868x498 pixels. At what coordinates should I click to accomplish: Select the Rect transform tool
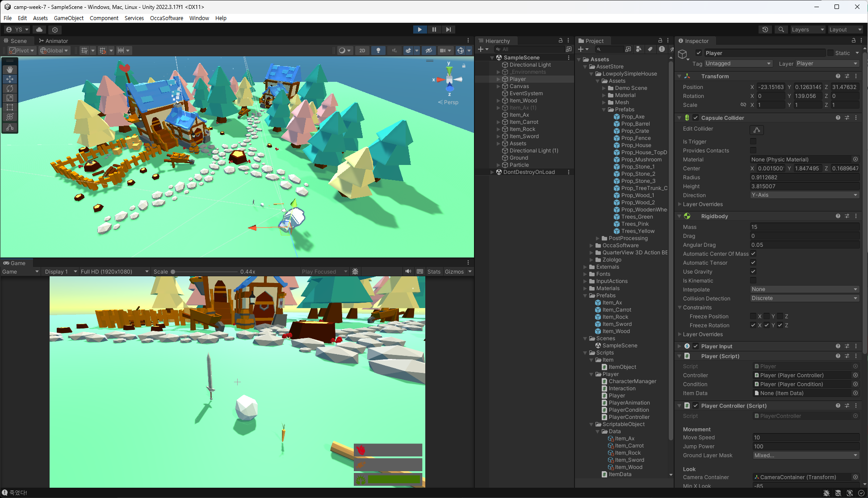(x=10, y=107)
